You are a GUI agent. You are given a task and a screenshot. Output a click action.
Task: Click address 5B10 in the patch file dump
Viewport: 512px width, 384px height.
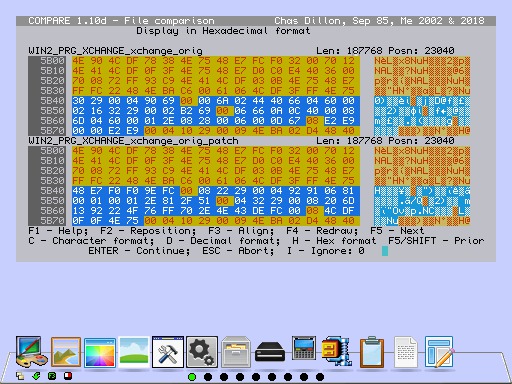52,161
